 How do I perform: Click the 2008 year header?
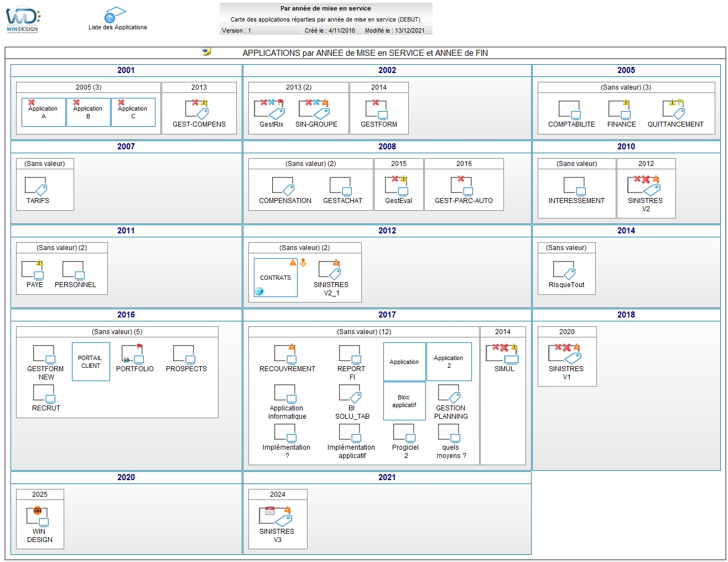tap(387, 147)
